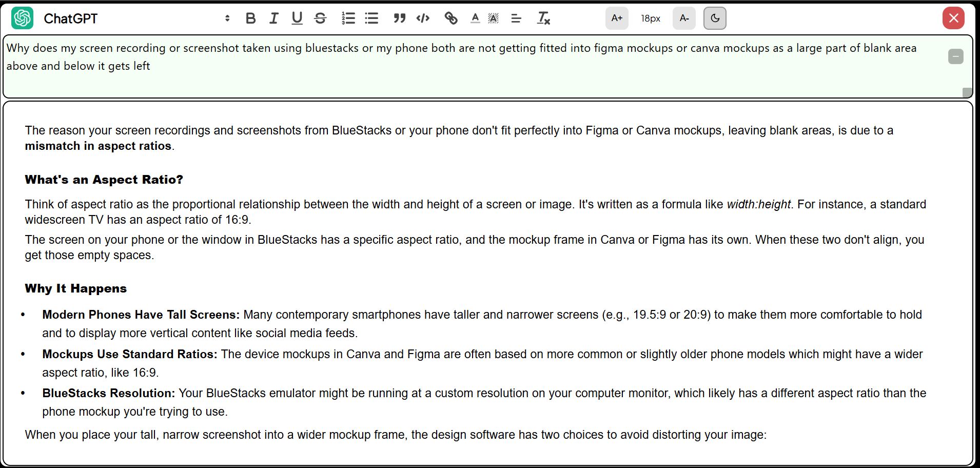Open the heading style picker arrows
Image resolution: width=980 pixels, height=468 pixels.
pyautogui.click(x=227, y=18)
